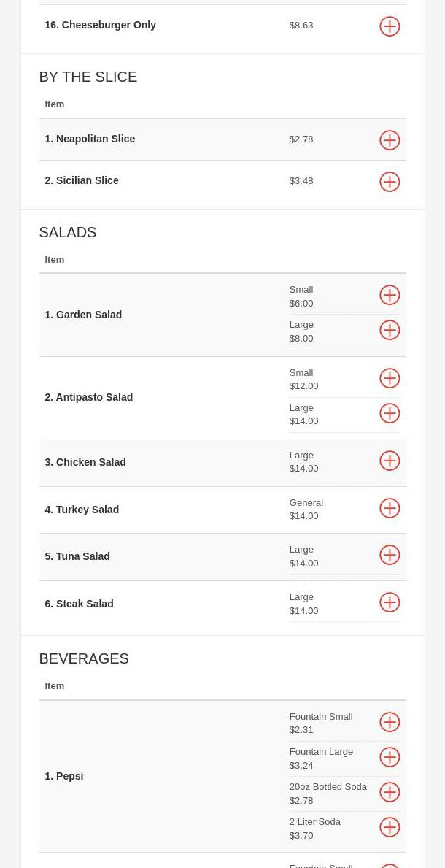Add 2 Liter Soda Pepsi
Screen dimensions: 445x868
pyautogui.click(x=390, y=827)
